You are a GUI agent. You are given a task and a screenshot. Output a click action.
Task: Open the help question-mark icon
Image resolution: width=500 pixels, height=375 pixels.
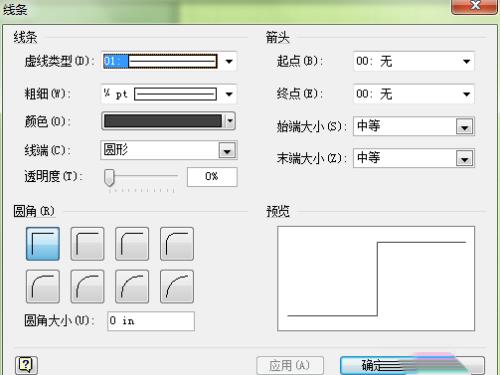26,365
